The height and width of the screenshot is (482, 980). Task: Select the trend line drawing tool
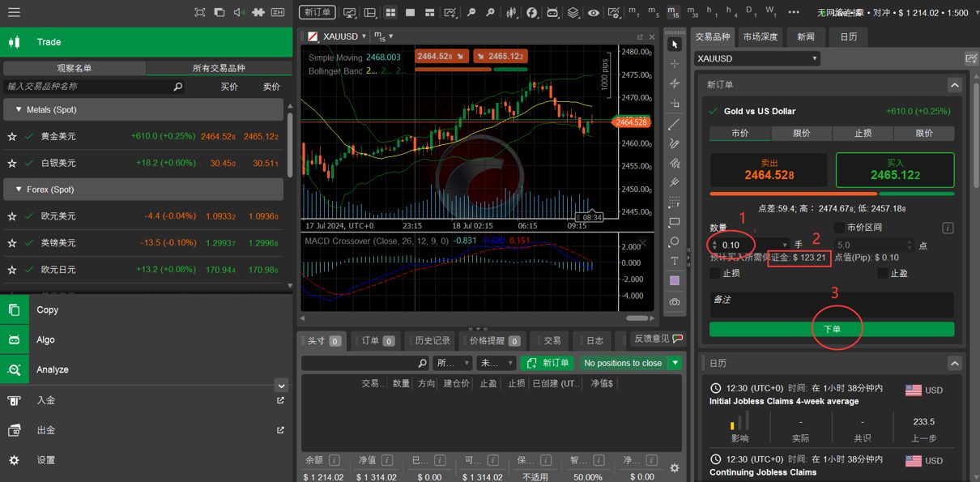pyautogui.click(x=675, y=124)
